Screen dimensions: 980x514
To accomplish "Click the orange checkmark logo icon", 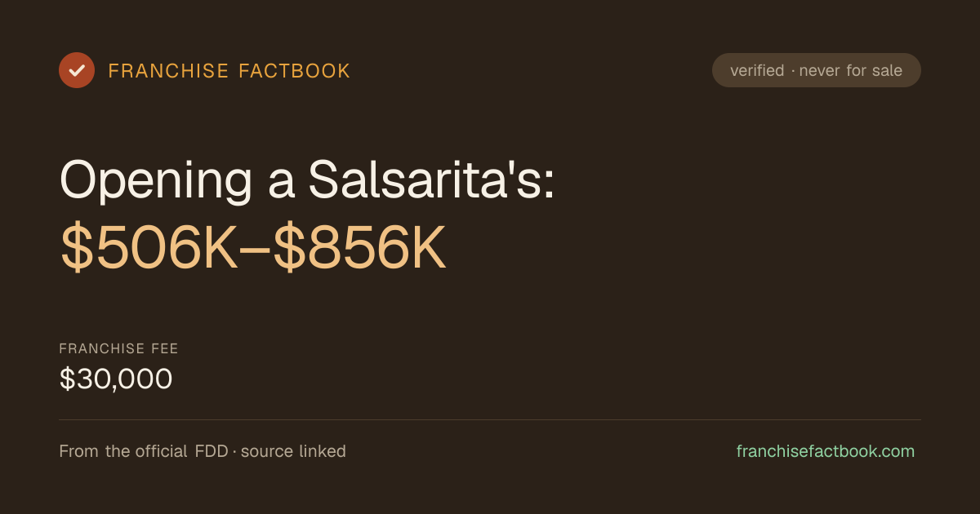I will tap(77, 70).
